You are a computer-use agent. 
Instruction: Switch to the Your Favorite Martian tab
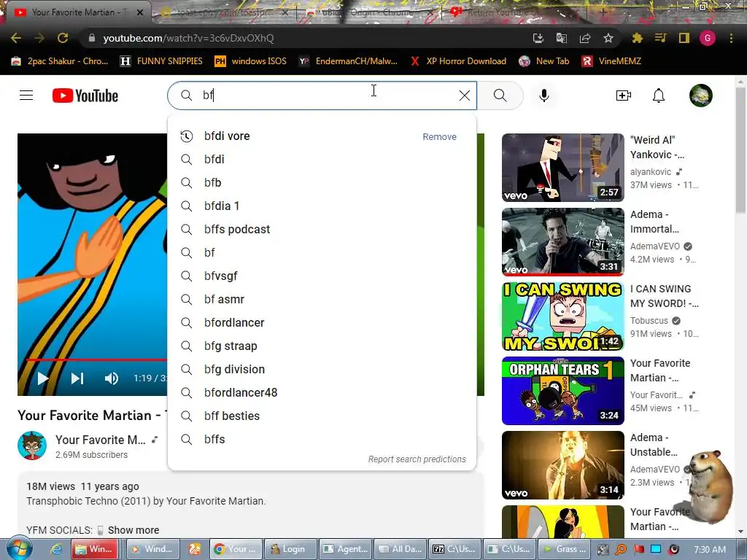[x=79, y=12]
